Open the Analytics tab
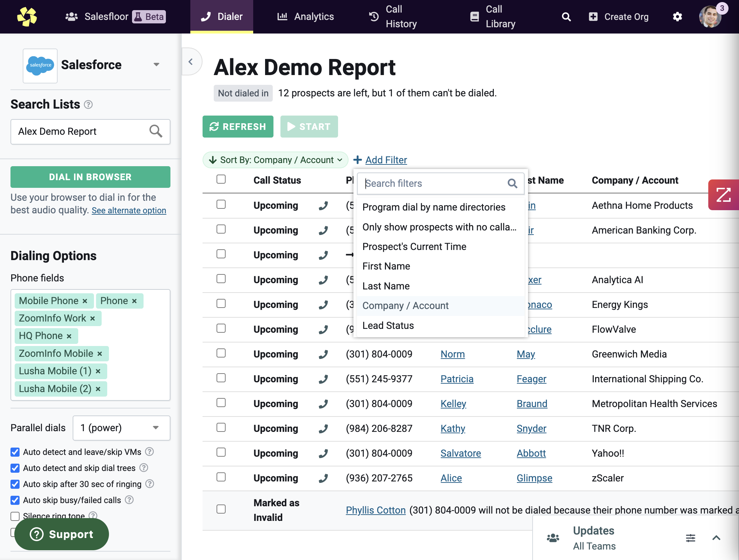This screenshot has width=739, height=560. pos(306,17)
